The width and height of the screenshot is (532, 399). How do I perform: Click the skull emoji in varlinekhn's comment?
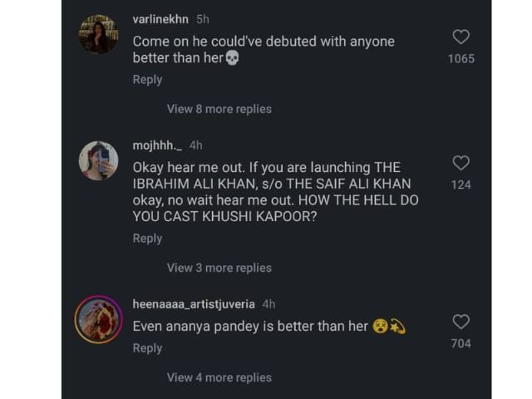(232, 58)
